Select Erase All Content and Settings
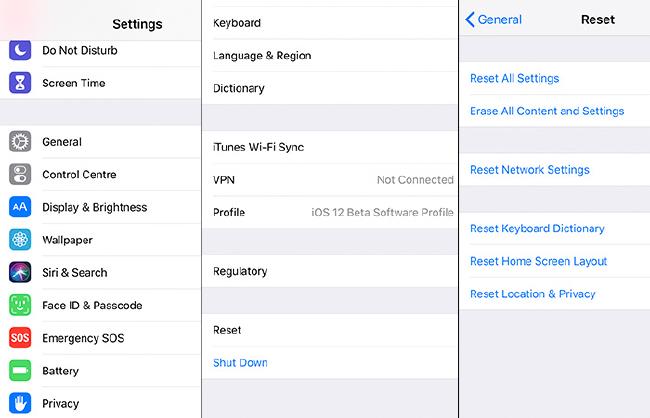 coord(547,111)
